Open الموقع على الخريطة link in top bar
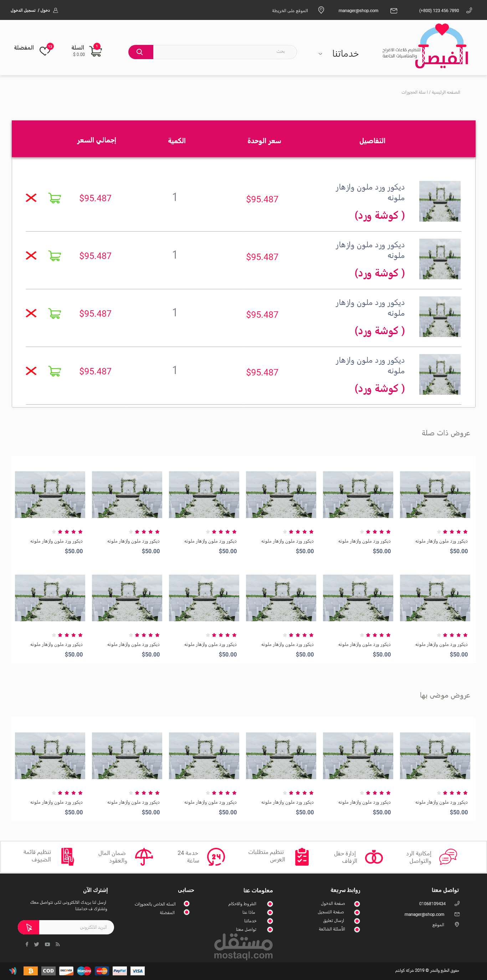The height and width of the screenshot is (980, 487). click(290, 11)
